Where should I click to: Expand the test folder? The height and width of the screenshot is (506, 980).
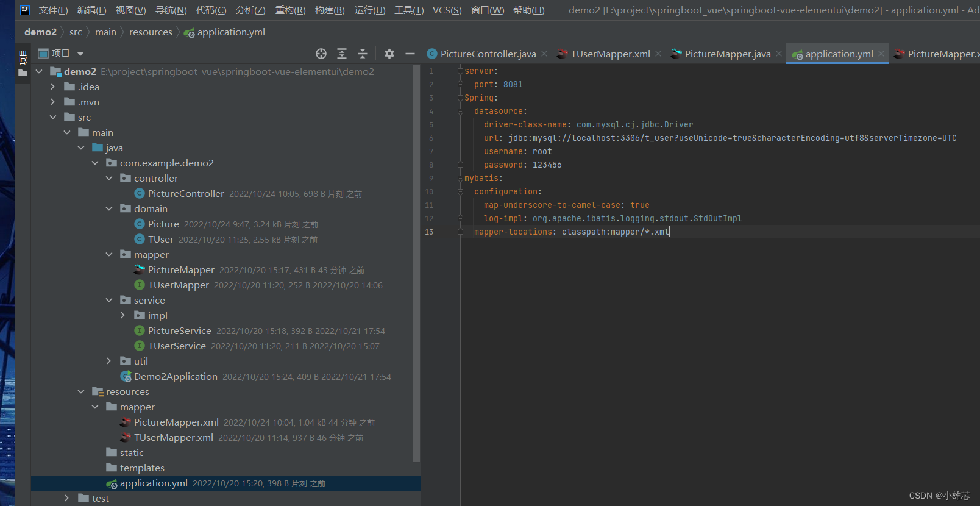point(67,498)
